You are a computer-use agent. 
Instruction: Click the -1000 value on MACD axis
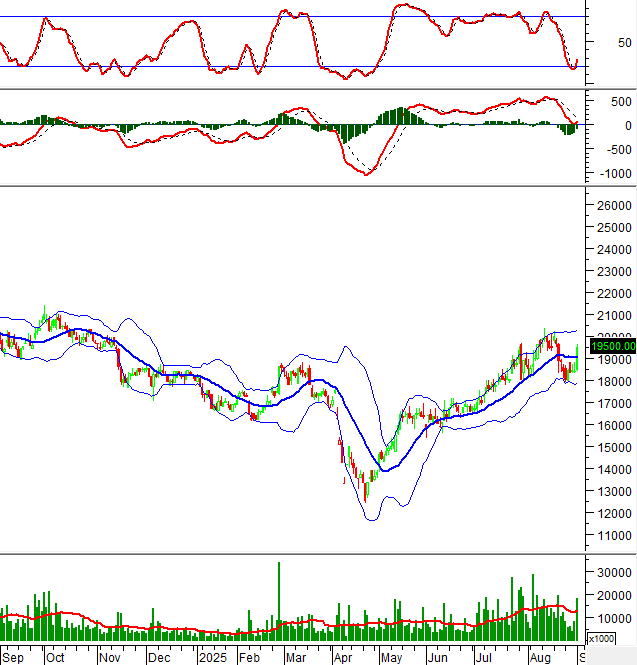tap(615, 173)
